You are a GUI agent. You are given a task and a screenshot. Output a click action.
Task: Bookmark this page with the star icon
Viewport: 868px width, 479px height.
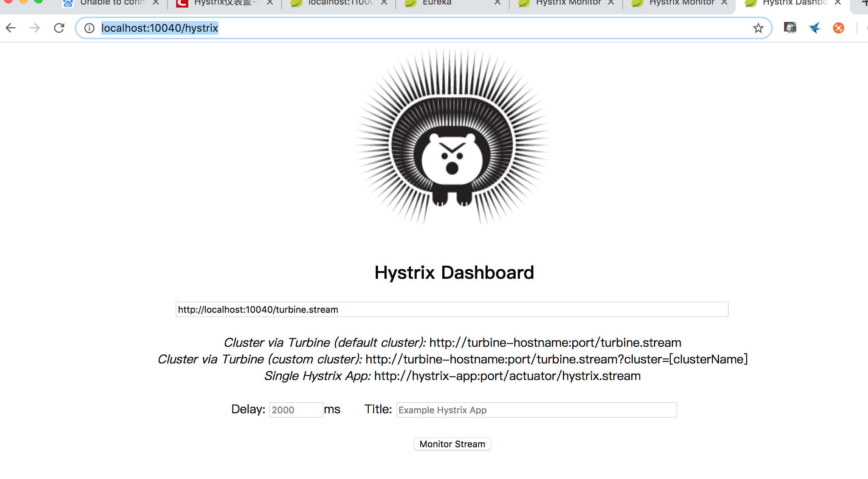point(758,28)
